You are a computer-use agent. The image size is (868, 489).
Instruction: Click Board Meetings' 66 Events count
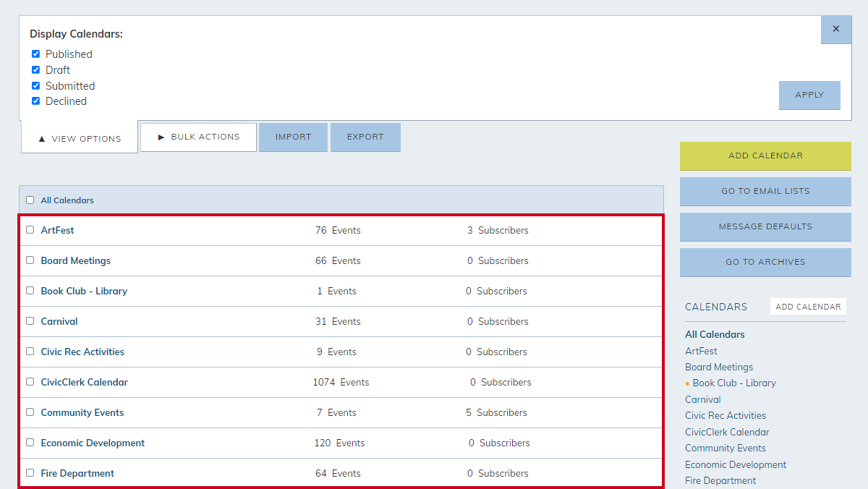point(338,260)
